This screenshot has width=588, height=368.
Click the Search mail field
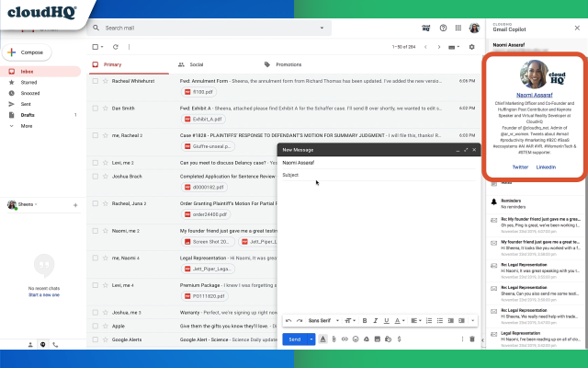coord(209,28)
